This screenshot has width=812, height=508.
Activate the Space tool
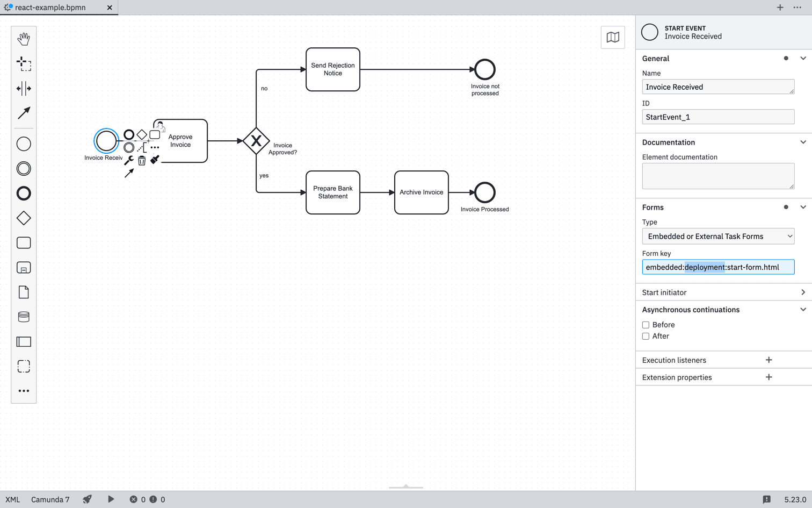click(24, 88)
